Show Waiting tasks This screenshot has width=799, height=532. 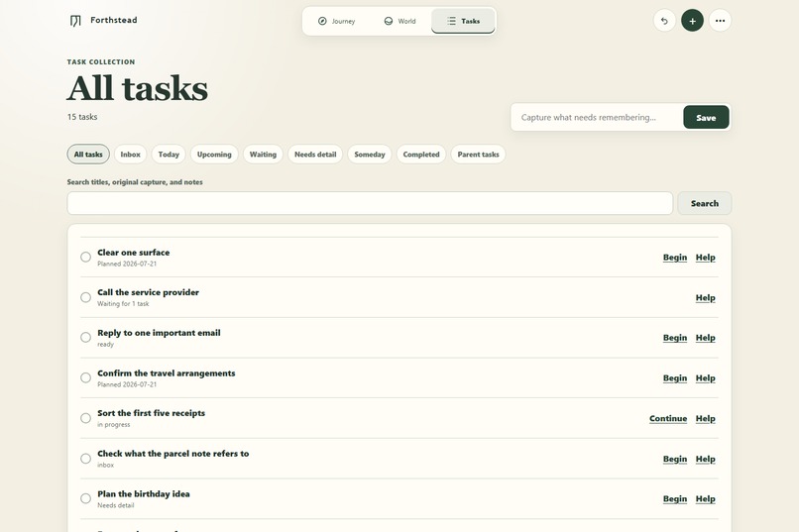263,155
